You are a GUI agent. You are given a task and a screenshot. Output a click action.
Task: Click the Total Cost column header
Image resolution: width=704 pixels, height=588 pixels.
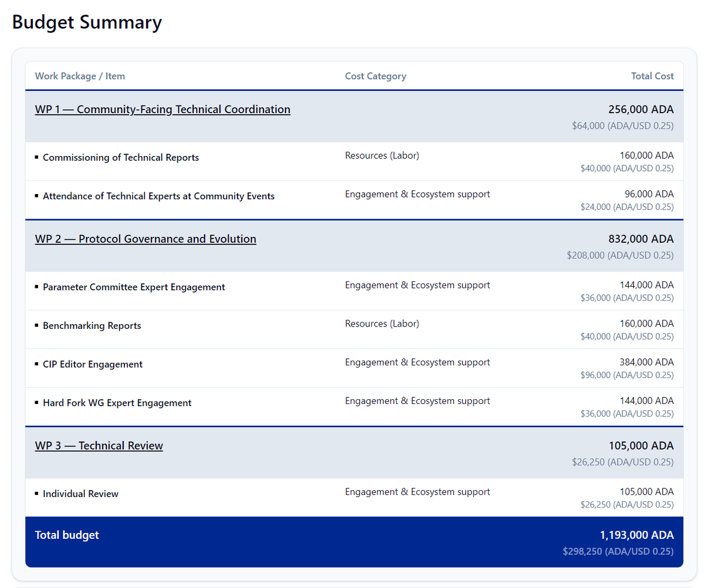652,76
